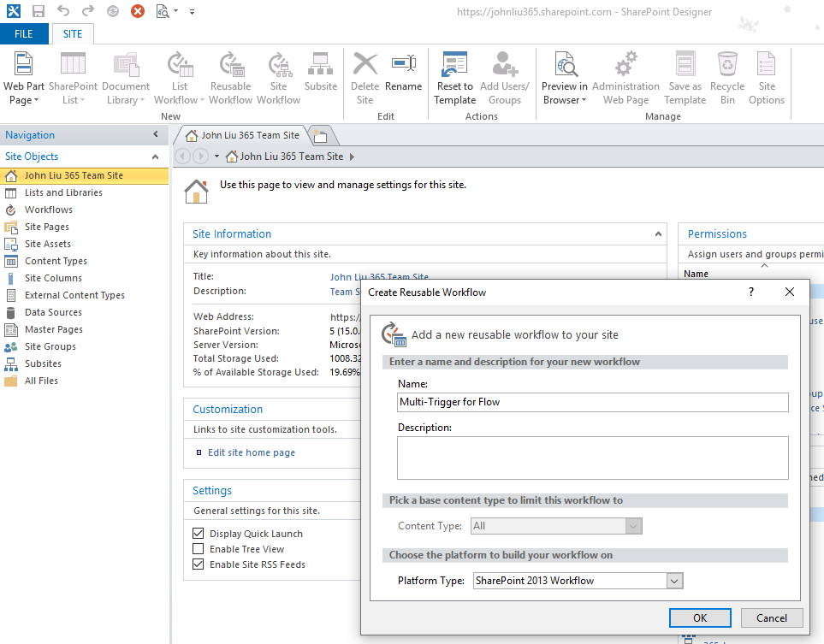Collapse the Site Objects section

tap(155, 157)
